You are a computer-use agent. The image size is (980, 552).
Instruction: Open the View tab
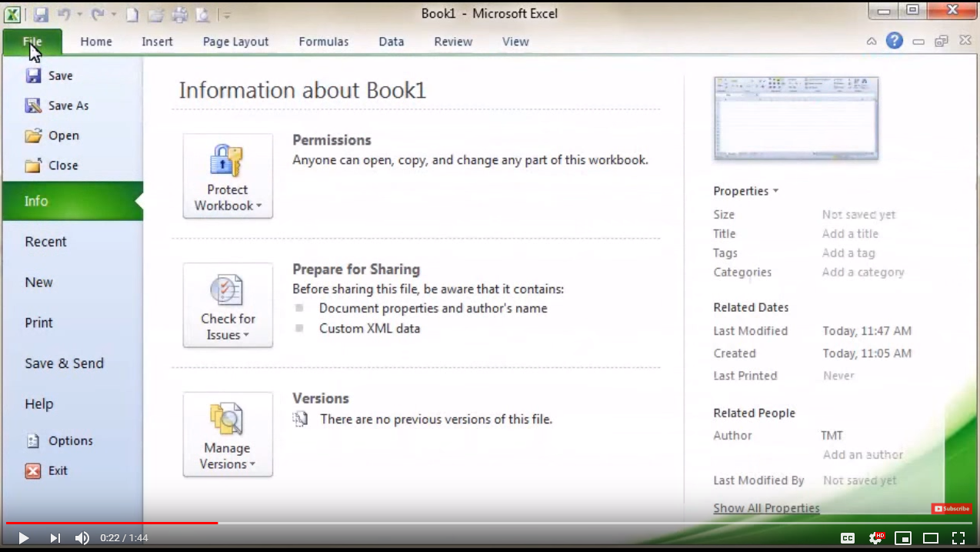515,42
